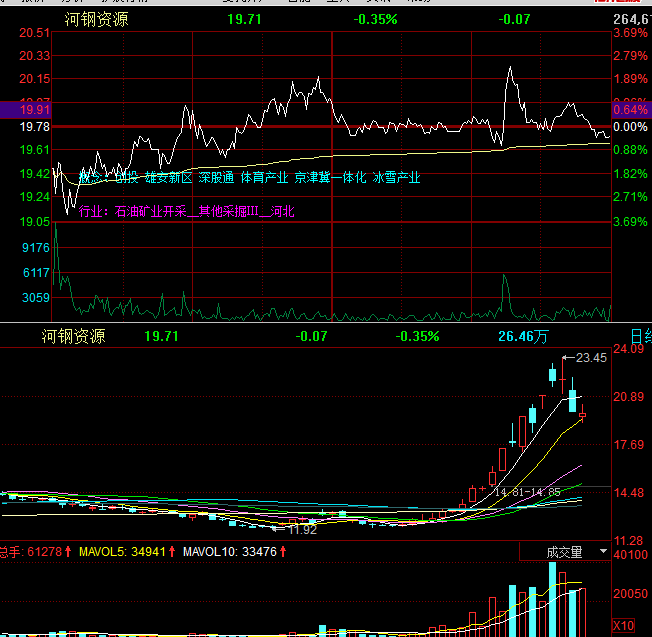
Task: Click the X10 volume scale box
Action: point(624,625)
